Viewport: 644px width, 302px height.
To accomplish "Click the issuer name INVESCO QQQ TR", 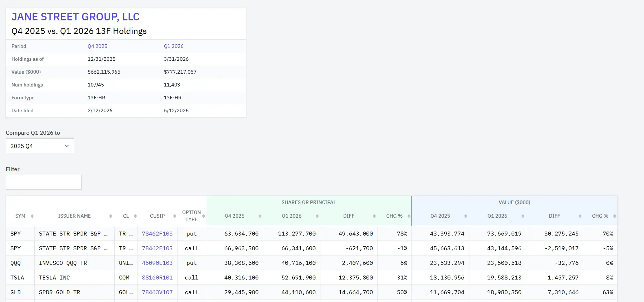I will click(63, 263).
